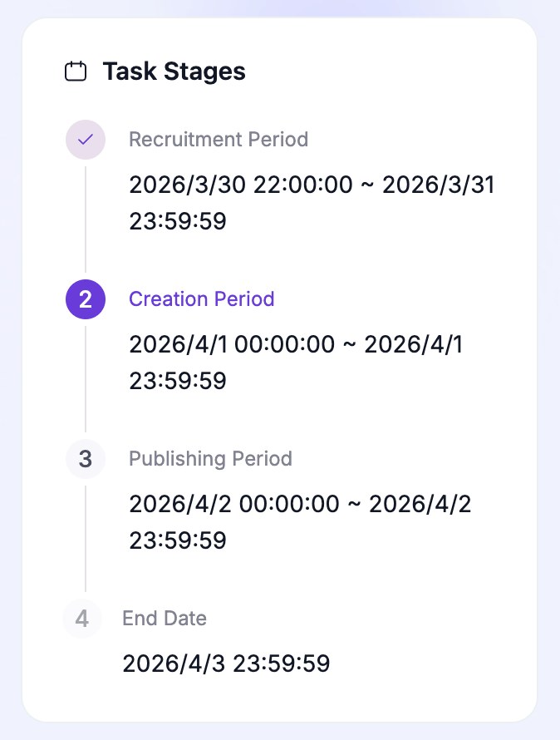Select the Creation Period stage label

click(x=202, y=298)
